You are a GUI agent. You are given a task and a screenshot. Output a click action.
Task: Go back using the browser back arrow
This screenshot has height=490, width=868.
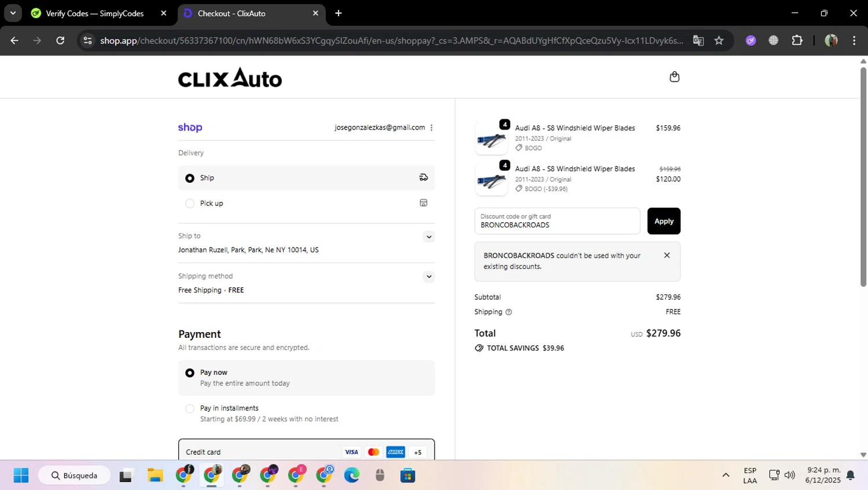[14, 40]
